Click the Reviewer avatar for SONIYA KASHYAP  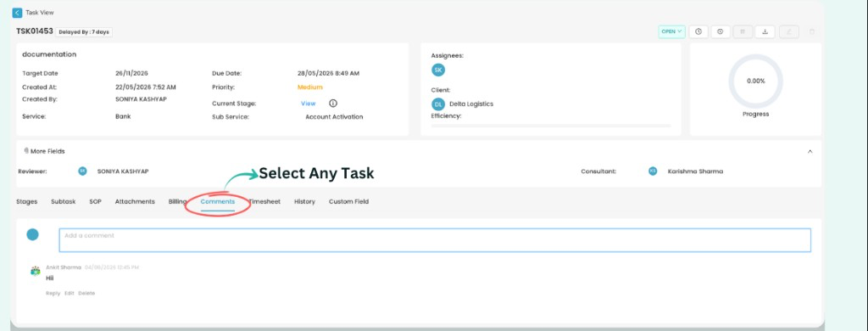coord(82,171)
